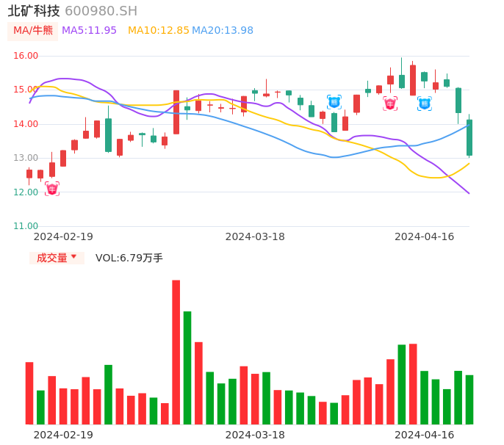Click the tallest green volume bar next to the peak
This screenshot has height=445, width=504.
point(187,368)
